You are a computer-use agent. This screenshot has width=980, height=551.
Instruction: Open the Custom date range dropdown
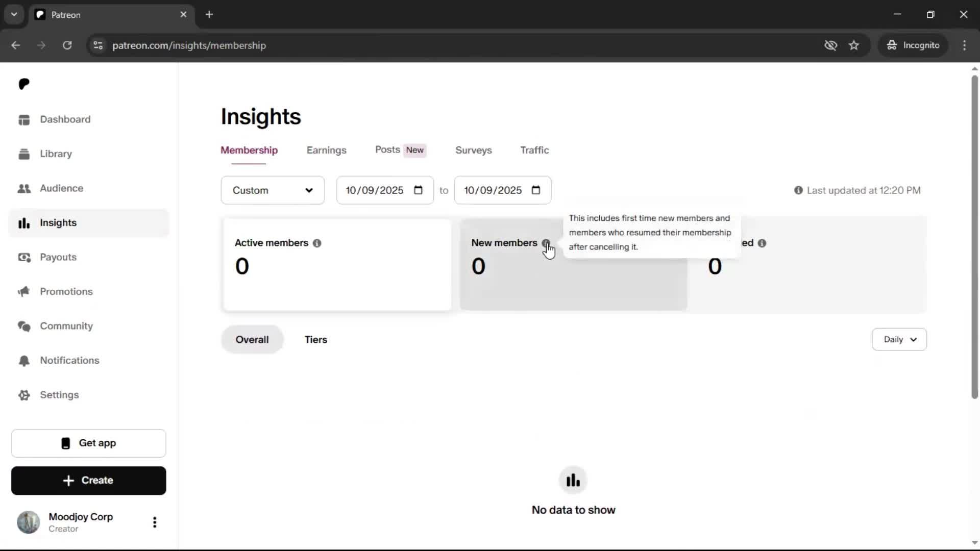[273, 190]
